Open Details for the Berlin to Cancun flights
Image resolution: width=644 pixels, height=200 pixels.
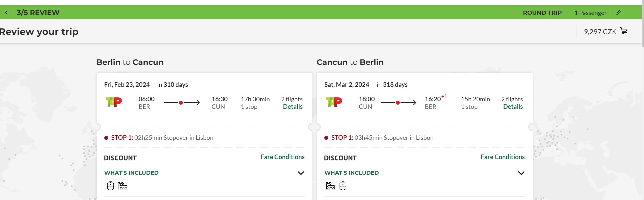tap(293, 106)
